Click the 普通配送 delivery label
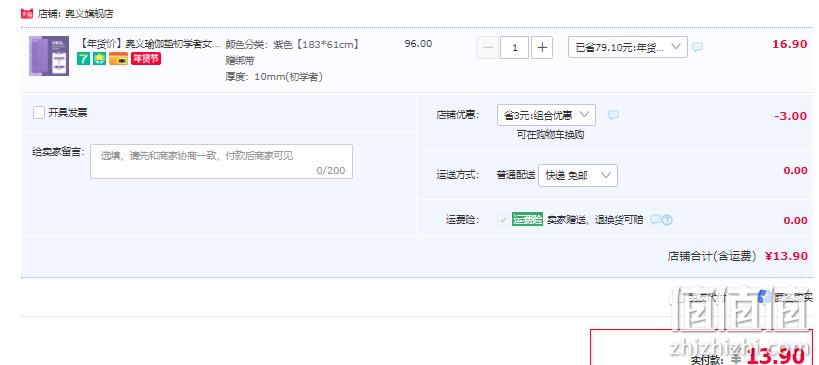The width and height of the screenshot is (819, 365). click(516, 175)
